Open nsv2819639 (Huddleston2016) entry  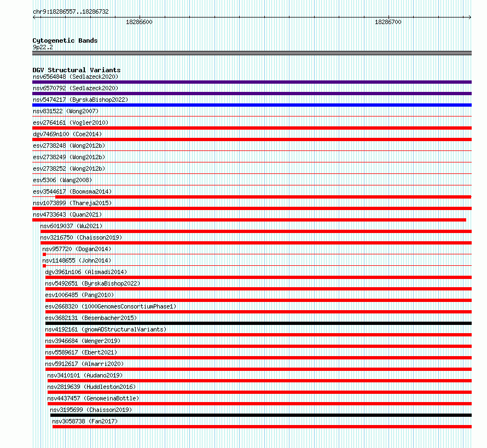pos(91,387)
